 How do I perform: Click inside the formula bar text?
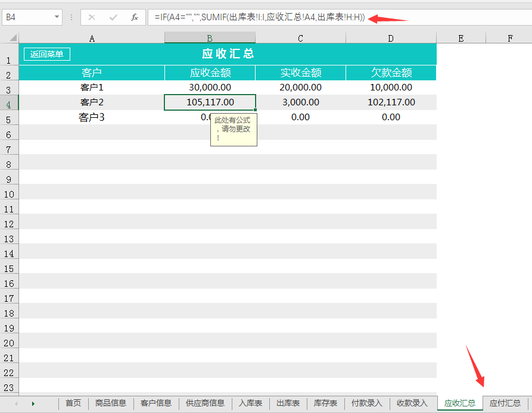tap(260, 17)
